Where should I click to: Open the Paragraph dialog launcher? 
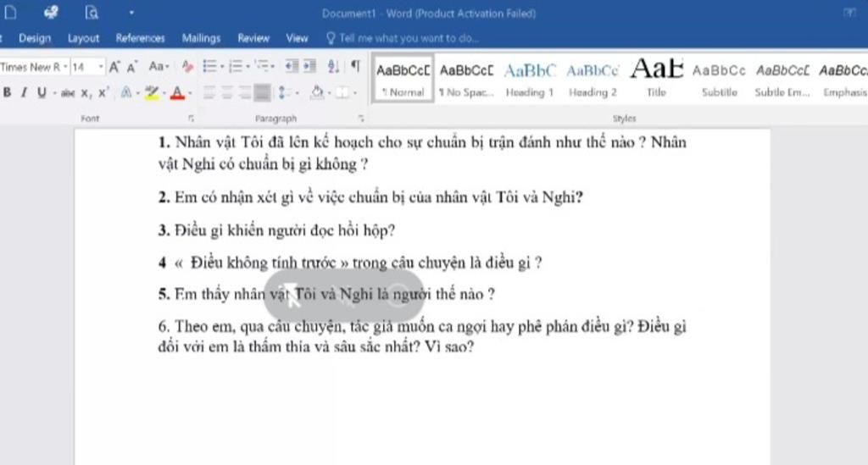(361, 119)
